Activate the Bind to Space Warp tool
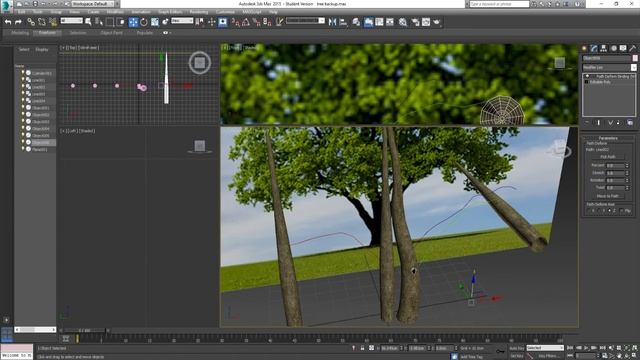The width and height of the screenshot is (640, 360). [53, 22]
